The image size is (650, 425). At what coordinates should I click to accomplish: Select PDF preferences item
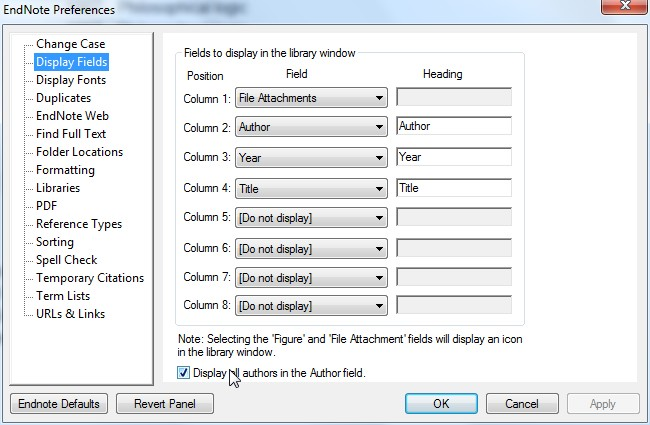pyautogui.click(x=46, y=206)
